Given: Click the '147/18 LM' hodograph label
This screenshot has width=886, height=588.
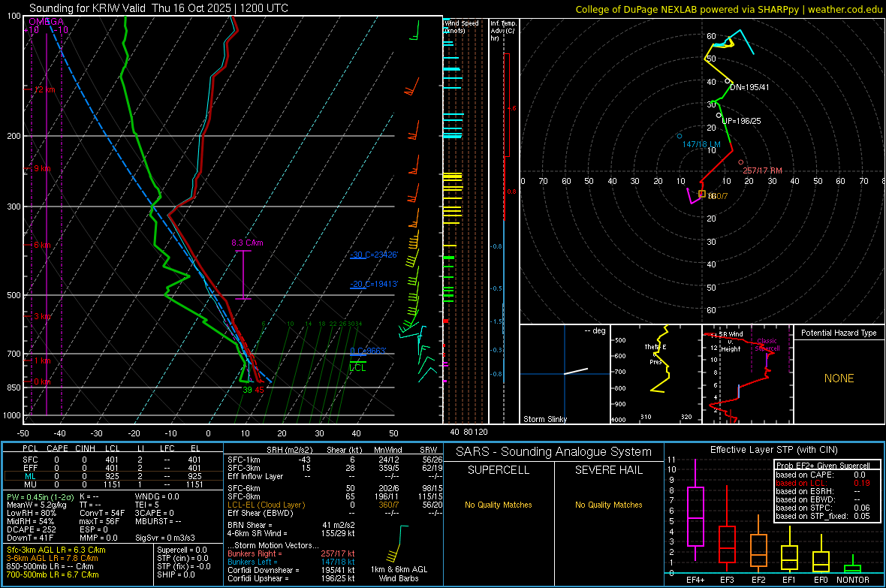Looking at the screenshot, I should [701, 144].
